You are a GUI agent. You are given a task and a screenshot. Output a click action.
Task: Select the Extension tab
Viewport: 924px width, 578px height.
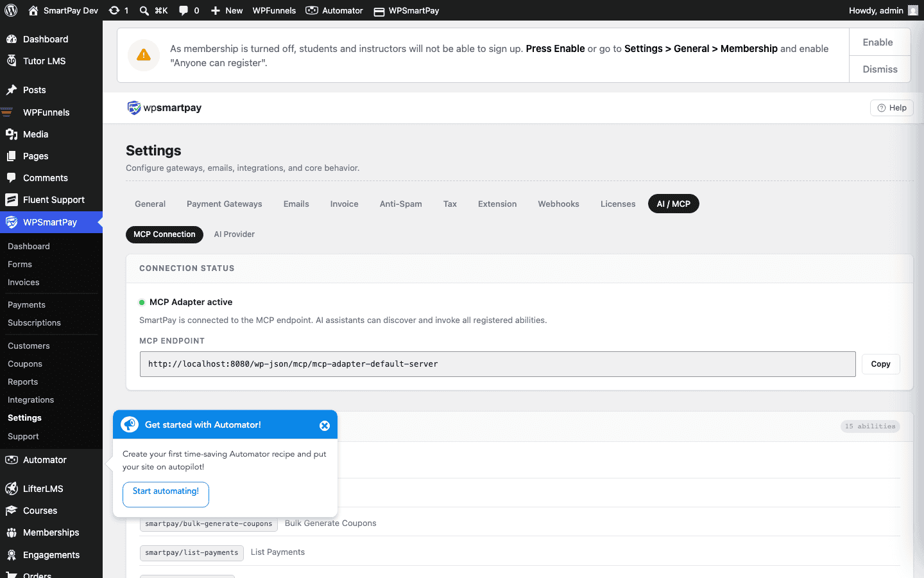(497, 204)
